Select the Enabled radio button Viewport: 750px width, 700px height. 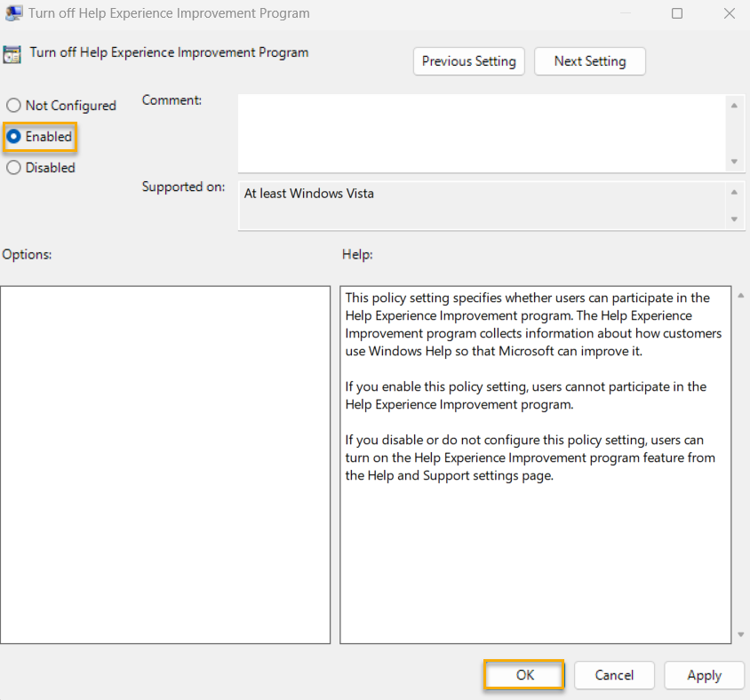(x=13, y=137)
